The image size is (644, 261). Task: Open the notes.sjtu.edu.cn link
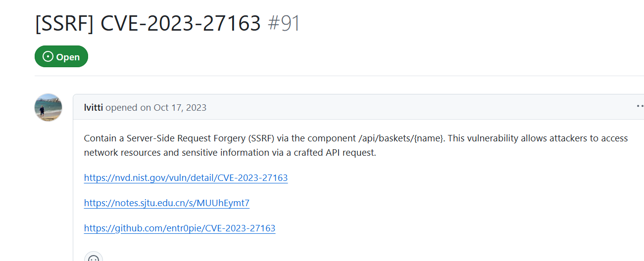(166, 203)
